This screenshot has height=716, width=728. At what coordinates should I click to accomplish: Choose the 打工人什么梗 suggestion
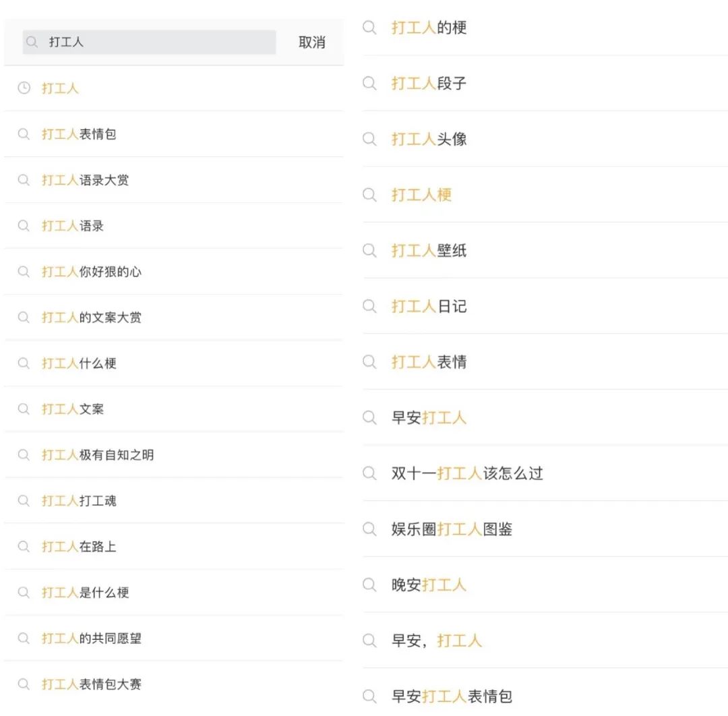pos(79,363)
